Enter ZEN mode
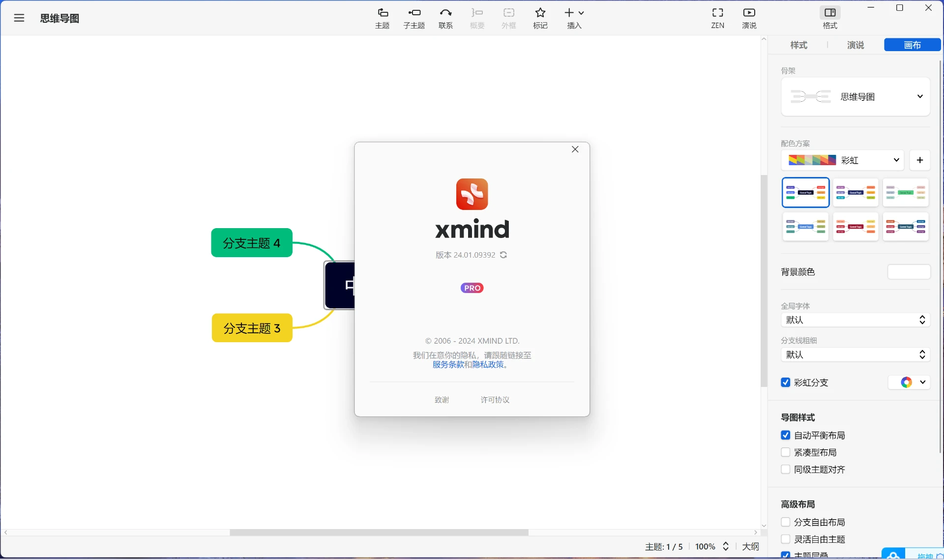 coord(717,18)
